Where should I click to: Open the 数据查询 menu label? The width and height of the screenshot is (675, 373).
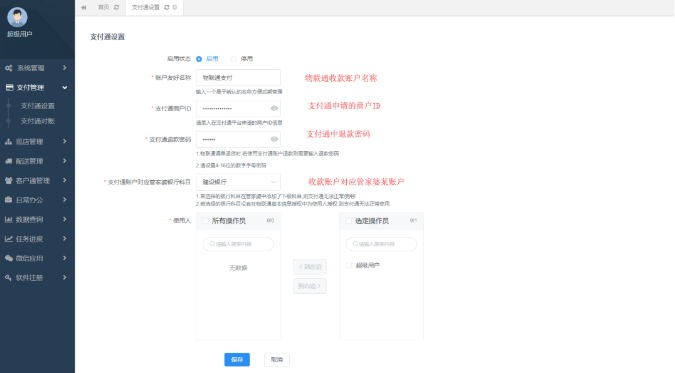pyautogui.click(x=29, y=219)
